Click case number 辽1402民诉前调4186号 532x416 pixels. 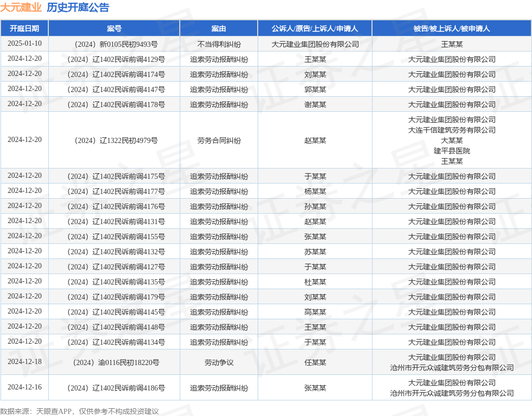tap(116, 388)
